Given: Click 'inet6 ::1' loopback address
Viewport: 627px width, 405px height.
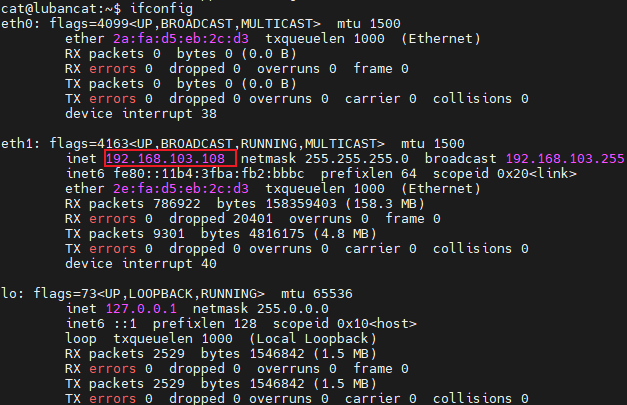Looking at the screenshot, I should click(x=101, y=324).
